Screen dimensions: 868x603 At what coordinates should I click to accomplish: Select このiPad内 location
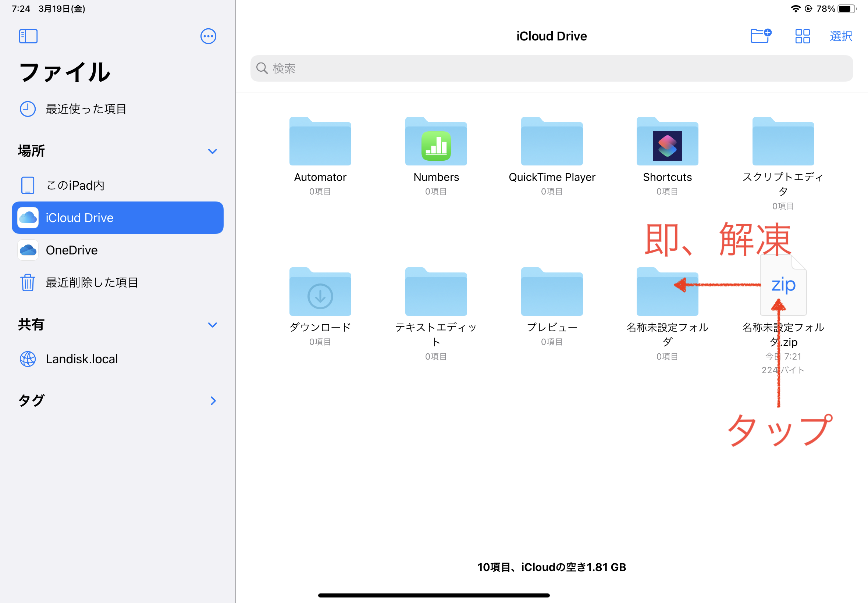pos(75,186)
